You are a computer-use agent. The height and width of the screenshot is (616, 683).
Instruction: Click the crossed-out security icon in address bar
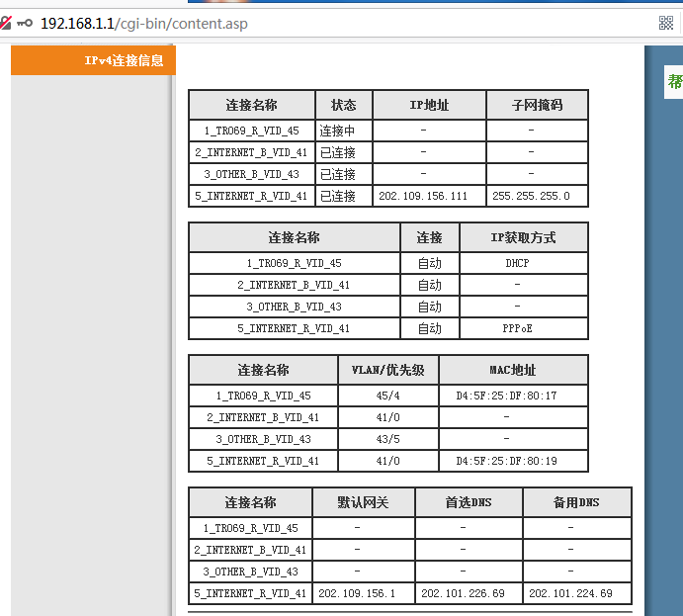click(x=5, y=23)
